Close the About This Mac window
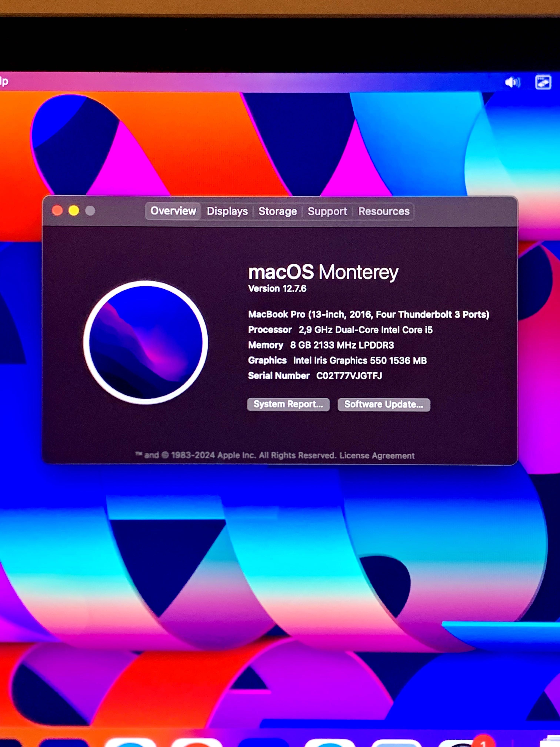Screen dimensions: 560x747 coord(57,211)
